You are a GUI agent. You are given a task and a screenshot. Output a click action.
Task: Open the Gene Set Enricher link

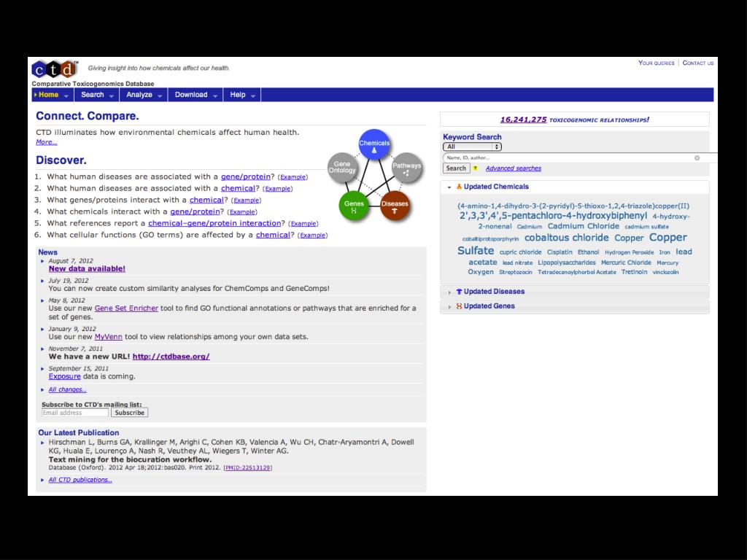(x=126, y=308)
